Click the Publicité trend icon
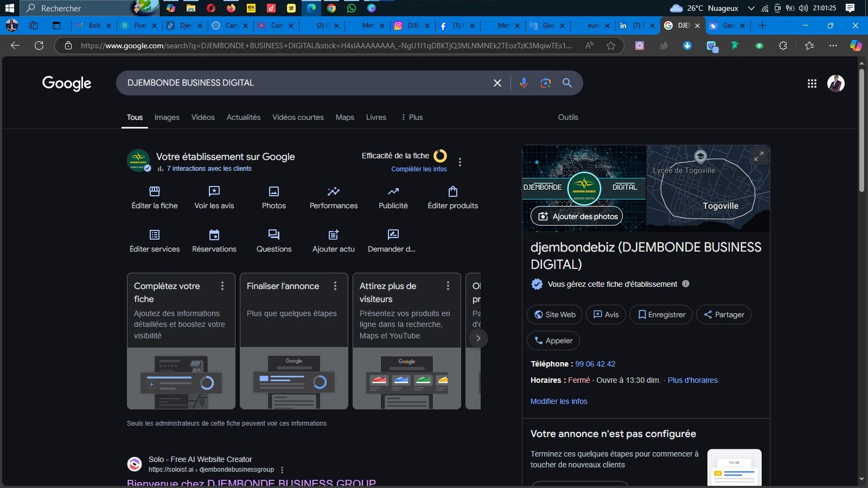Image resolution: width=868 pixels, height=488 pixels. tap(393, 191)
